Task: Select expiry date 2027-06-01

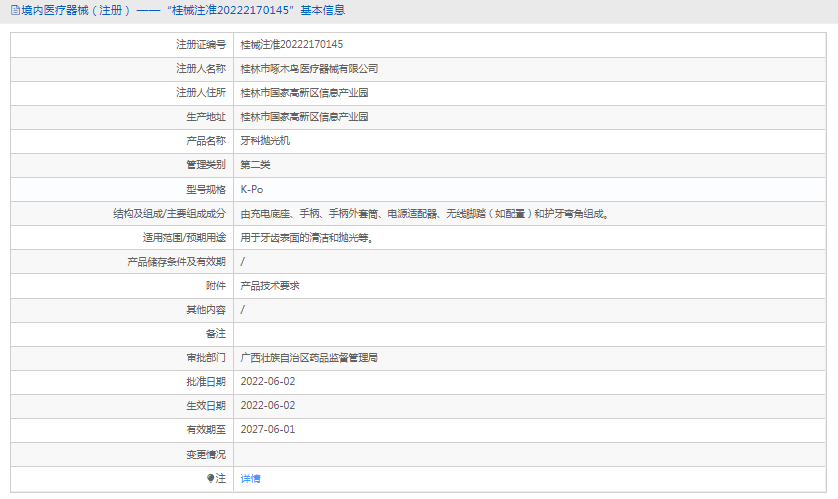Action: pos(268,430)
